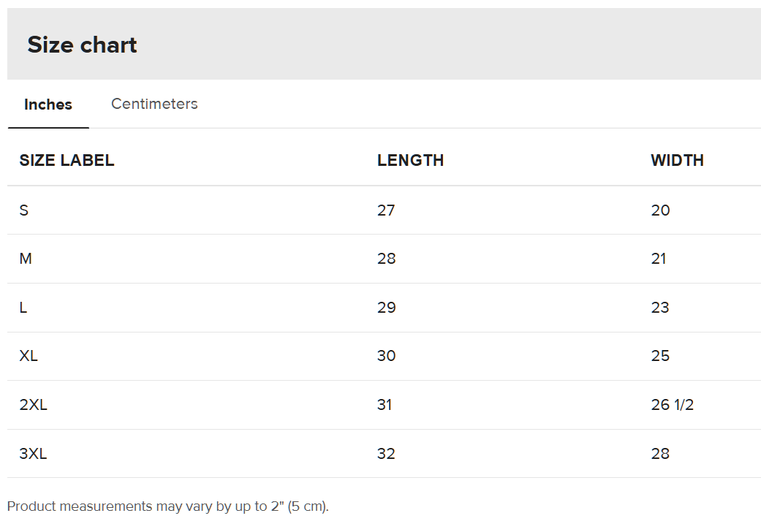
Task: Select the 2XL size label cell
Action: click(33, 405)
